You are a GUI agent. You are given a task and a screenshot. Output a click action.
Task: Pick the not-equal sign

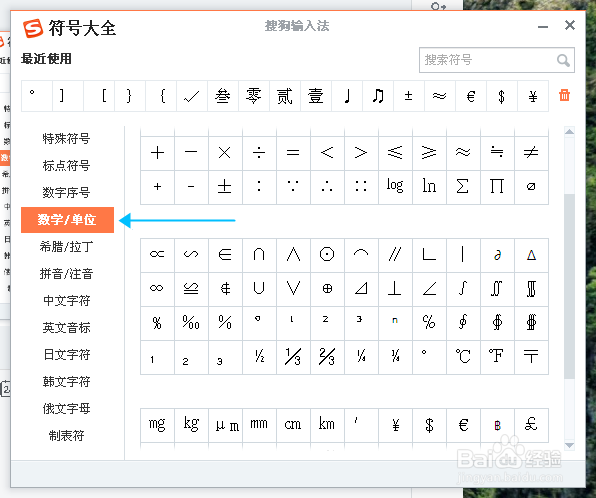tap(531, 153)
